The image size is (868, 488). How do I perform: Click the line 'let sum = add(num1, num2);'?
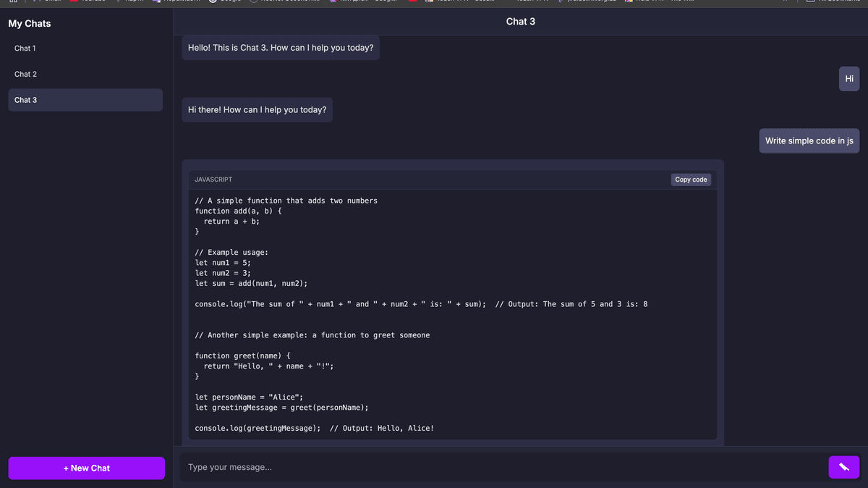251,284
